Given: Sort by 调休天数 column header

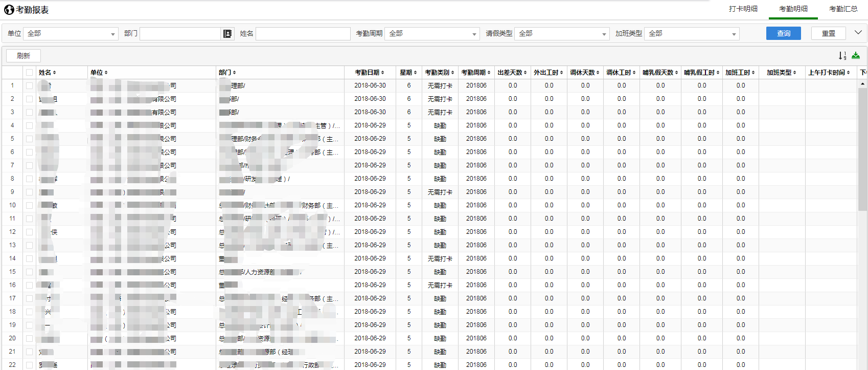Looking at the screenshot, I should [585, 73].
